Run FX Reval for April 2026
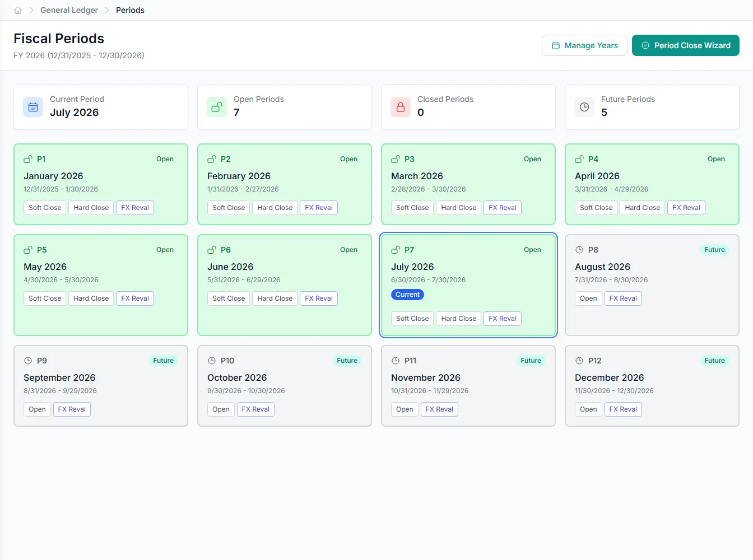This screenshot has width=753, height=560. [686, 208]
